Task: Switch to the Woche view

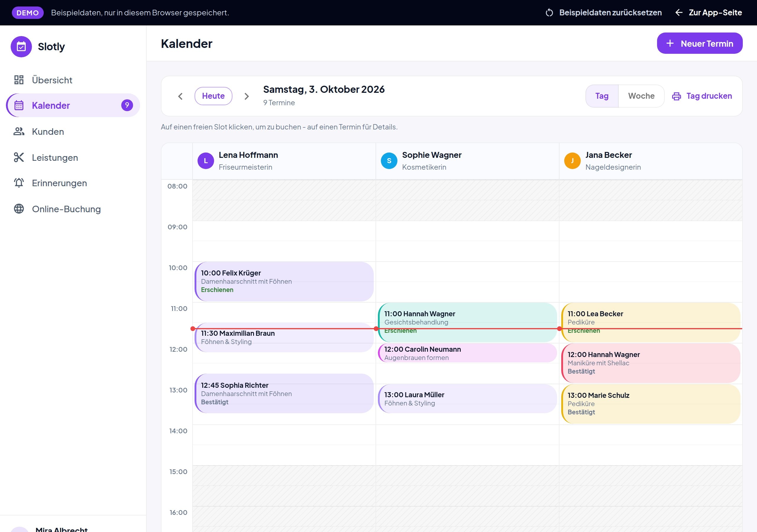Action: coord(641,96)
